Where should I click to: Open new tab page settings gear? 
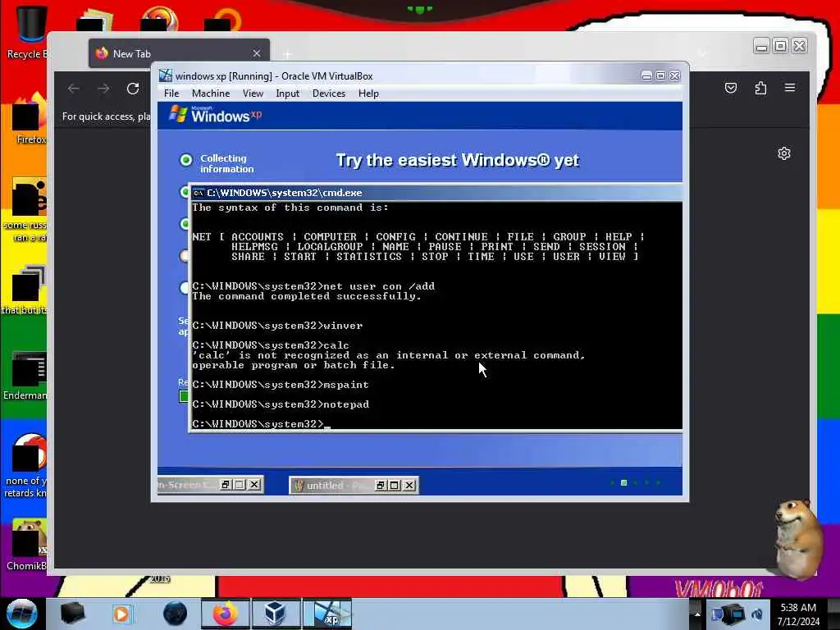point(783,153)
